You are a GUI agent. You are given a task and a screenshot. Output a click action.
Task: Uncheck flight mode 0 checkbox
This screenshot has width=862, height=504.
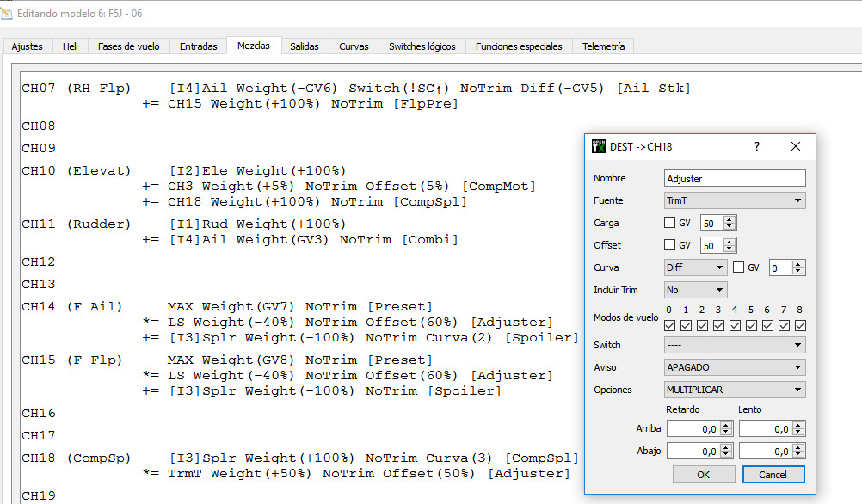(x=670, y=325)
